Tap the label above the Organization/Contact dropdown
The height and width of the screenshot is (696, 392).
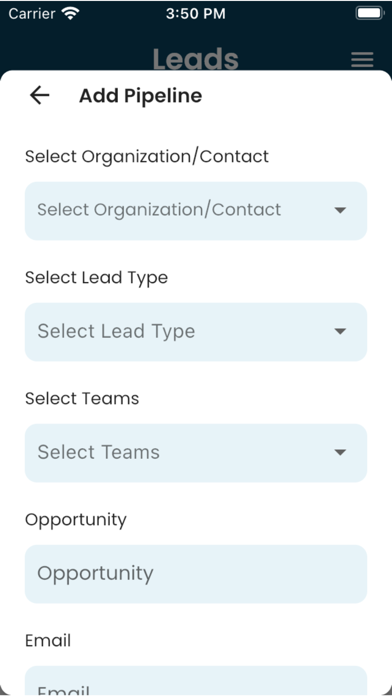[x=147, y=157]
